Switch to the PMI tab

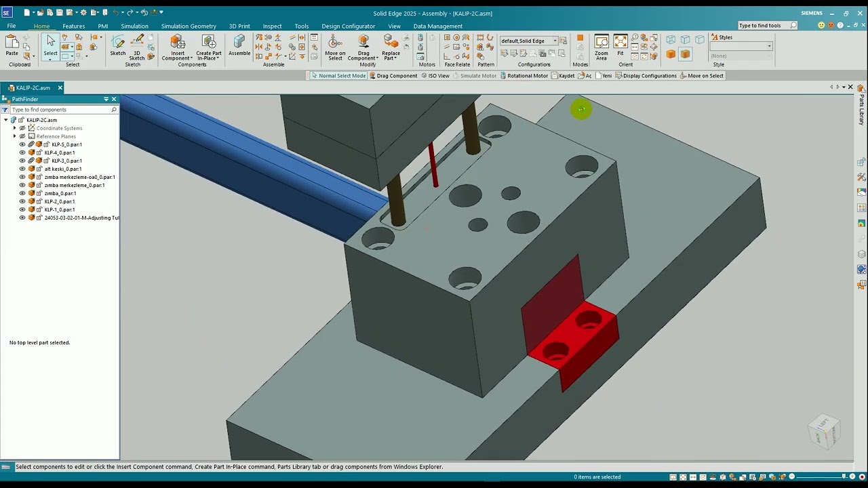103,26
